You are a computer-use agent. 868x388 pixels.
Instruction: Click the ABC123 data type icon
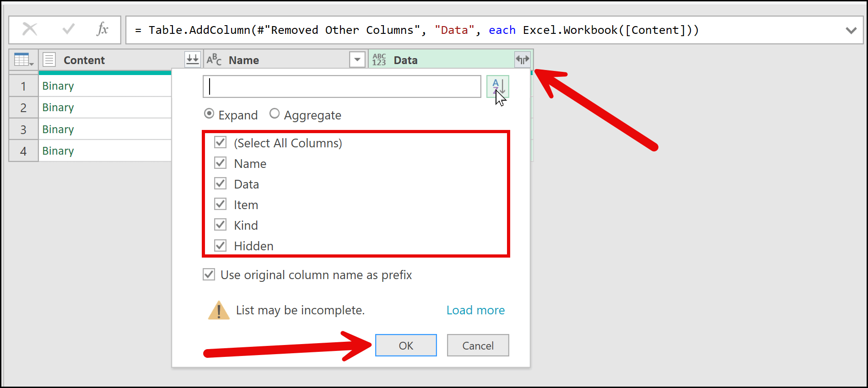coord(379,60)
